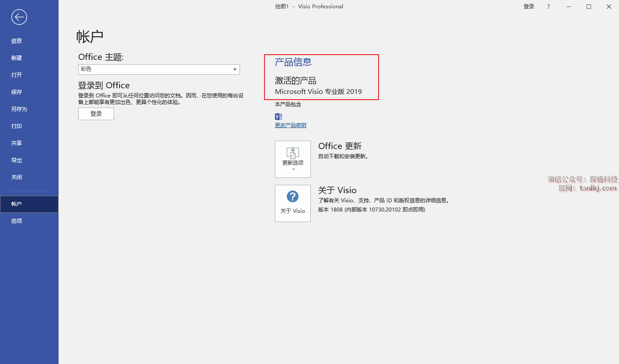Click the Microsoft Visio 专业版 2019 text

point(318,92)
